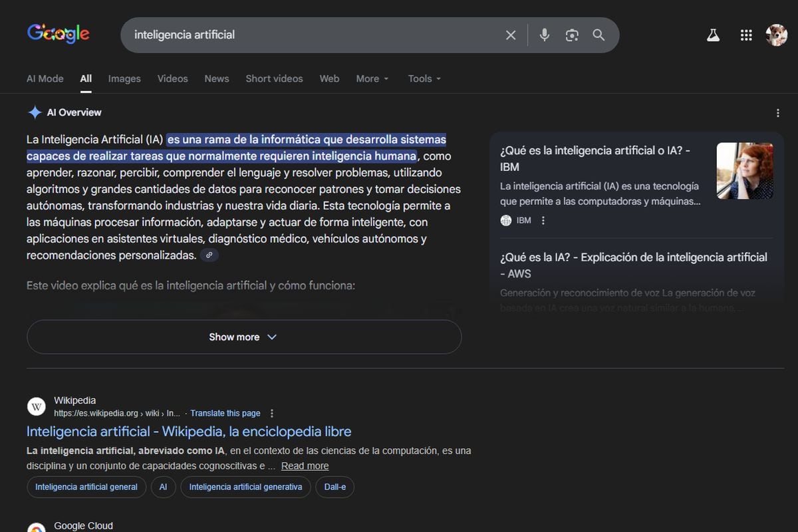Open the Google apps grid
Image resolution: width=798 pixels, height=532 pixels.
click(746, 35)
